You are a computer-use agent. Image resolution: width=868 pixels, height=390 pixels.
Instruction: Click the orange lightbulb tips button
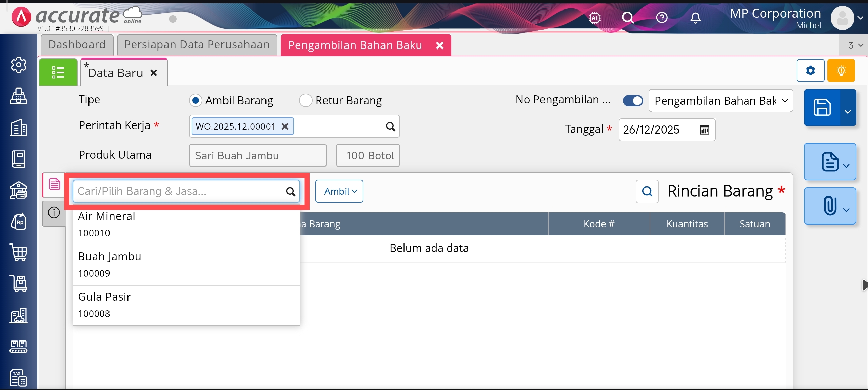point(841,71)
